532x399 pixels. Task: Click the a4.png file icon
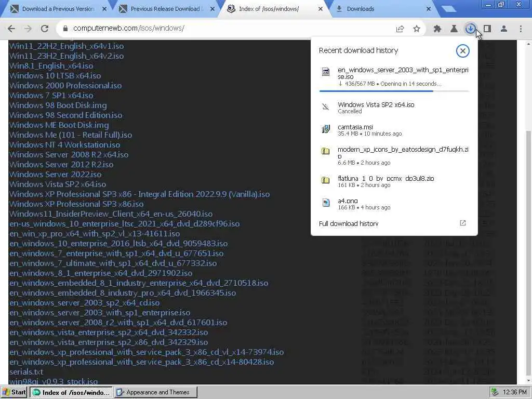325,203
